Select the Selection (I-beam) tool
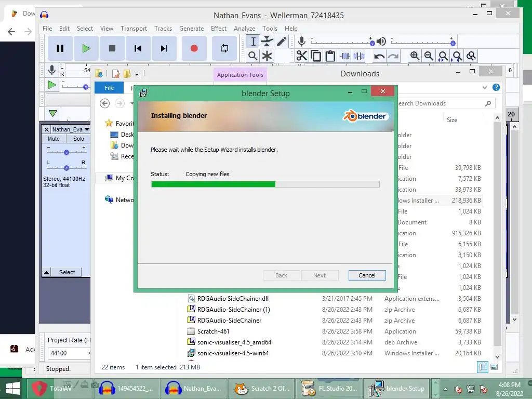The width and height of the screenshot is (532, 399). (253, 42)
